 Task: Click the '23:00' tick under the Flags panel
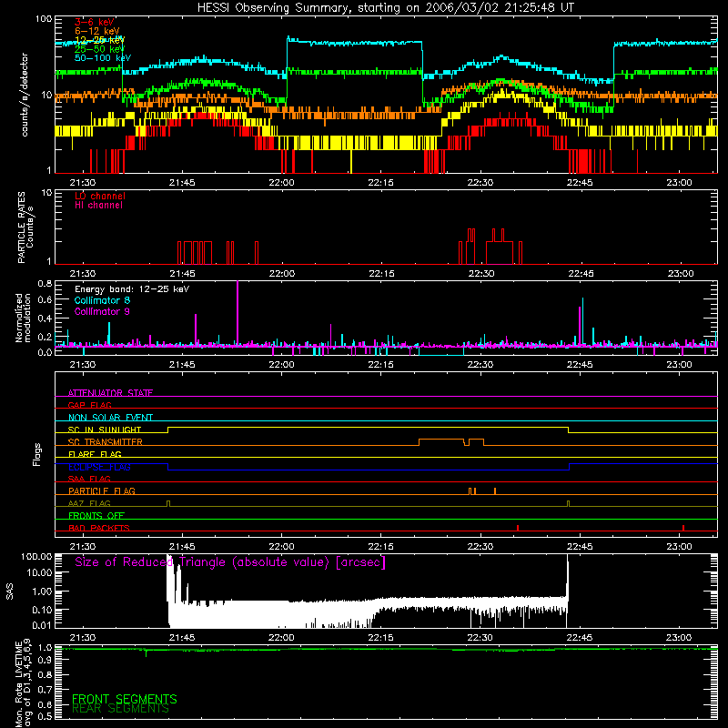[x=679, y=547]
